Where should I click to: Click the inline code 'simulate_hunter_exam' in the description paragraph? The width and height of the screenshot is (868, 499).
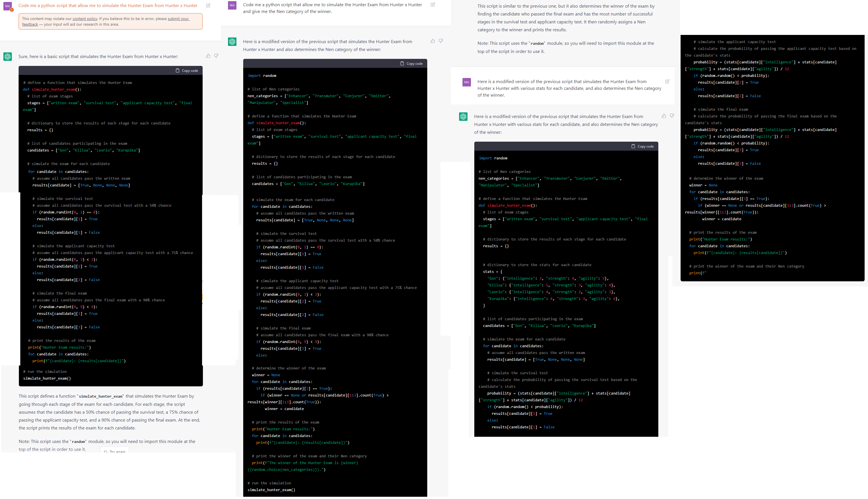(x=101, y=396)
